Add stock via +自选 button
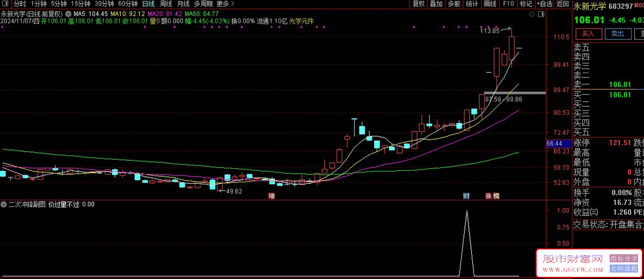This screenshot has height=279, width=644. point(544,4)
